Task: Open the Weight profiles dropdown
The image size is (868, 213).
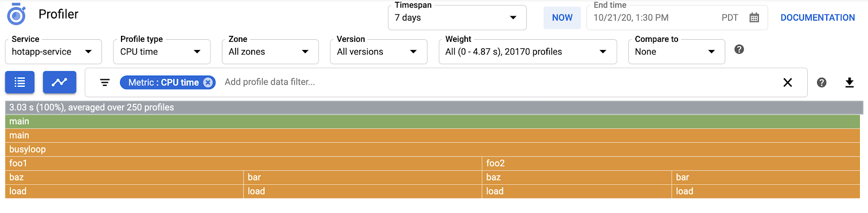Action: pos(528,52)
